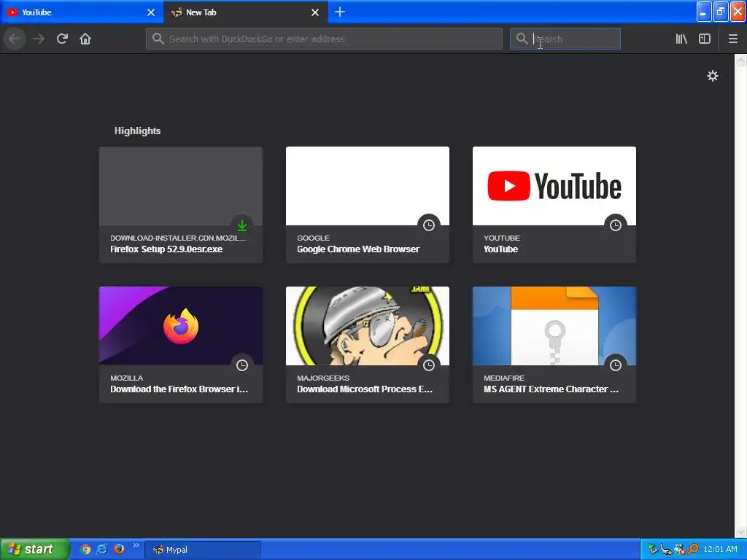Close the YouTube tab
This screenshot has width=747, height=560.
(151, 12)
